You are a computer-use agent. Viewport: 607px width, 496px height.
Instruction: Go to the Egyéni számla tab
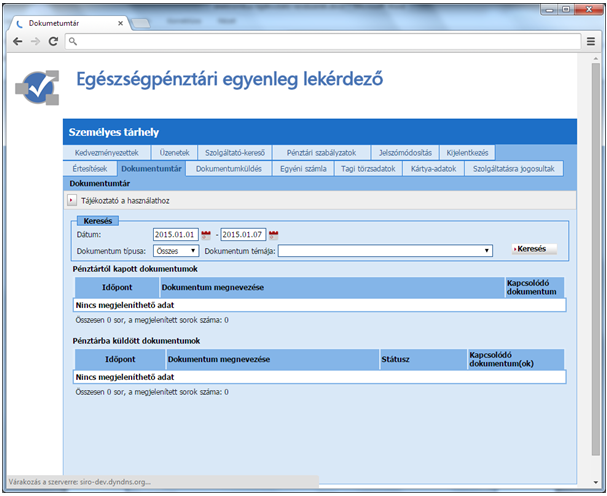[x=304, y=169]
